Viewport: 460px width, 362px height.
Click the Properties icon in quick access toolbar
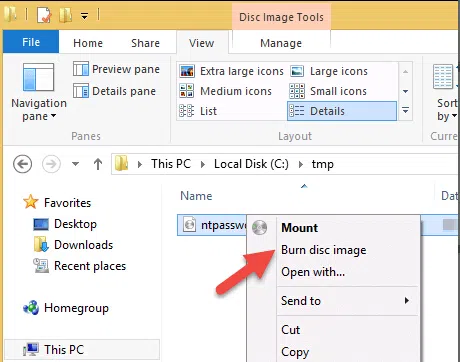[44, 15]
